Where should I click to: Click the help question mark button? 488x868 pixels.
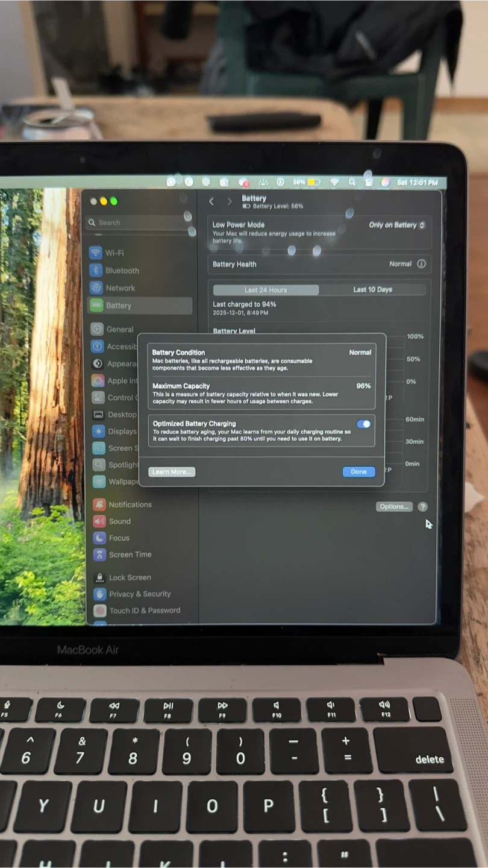coord(423,507)
